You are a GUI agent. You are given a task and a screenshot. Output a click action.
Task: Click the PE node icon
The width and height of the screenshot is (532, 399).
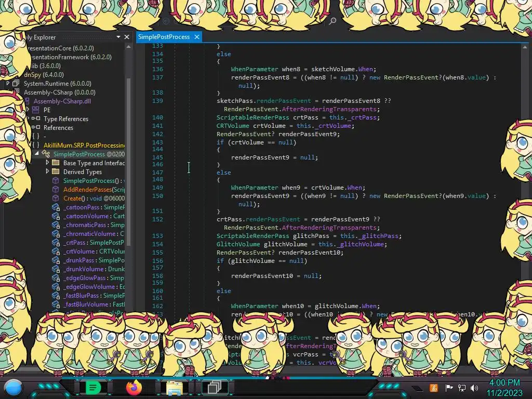pyautogui.click(x=36, y=110)
